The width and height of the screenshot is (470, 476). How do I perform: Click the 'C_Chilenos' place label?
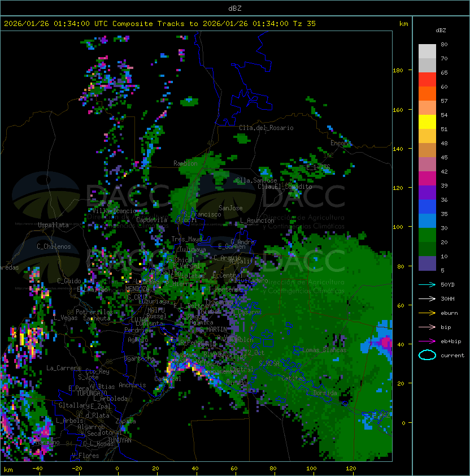point(54,246)
